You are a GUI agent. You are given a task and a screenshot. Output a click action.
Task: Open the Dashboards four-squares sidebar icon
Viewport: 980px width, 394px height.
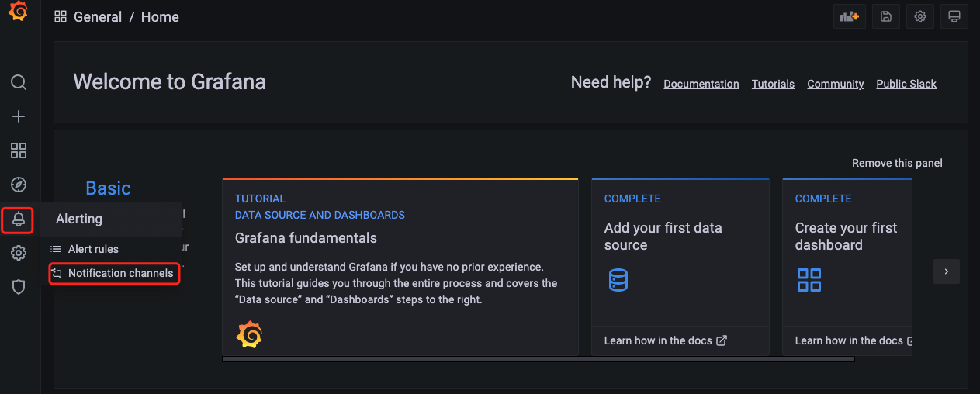click(x=19, y=150)
